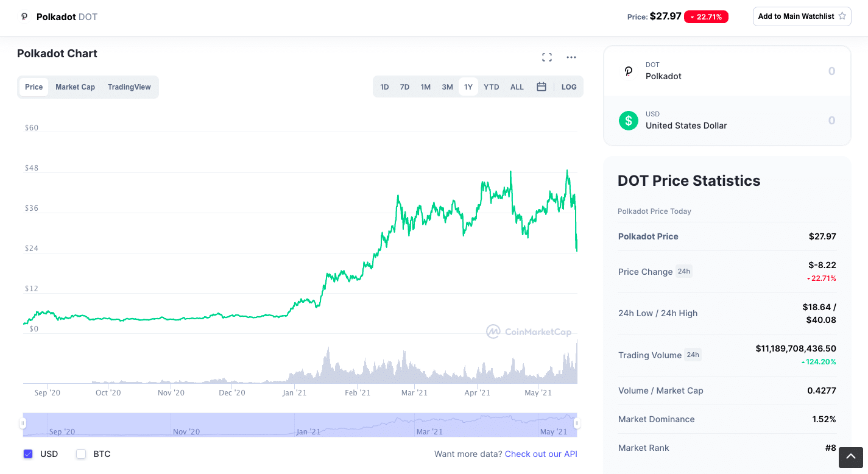Viewport: 868px width, 474px height.
Task: Click Market Rank value #8
Action: tap(831, 448)
